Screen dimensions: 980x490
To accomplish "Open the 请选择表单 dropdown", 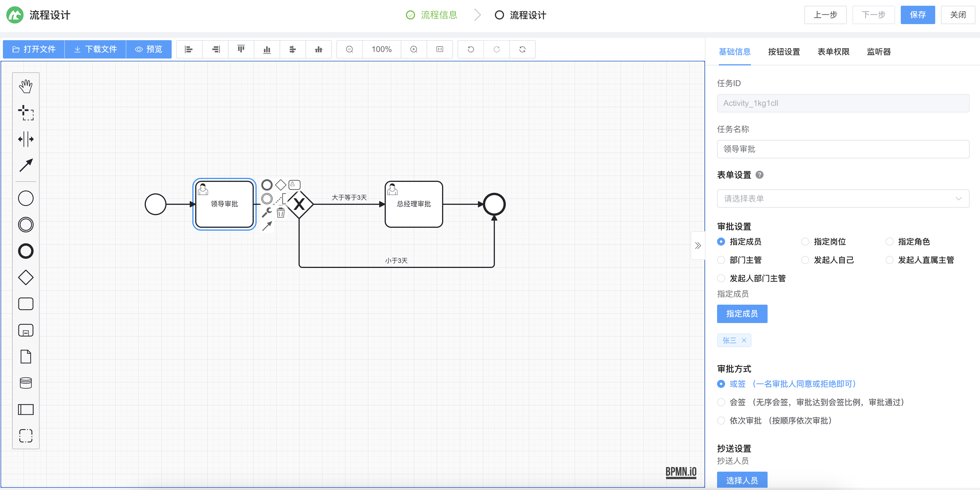I will (x=843, y=199).
